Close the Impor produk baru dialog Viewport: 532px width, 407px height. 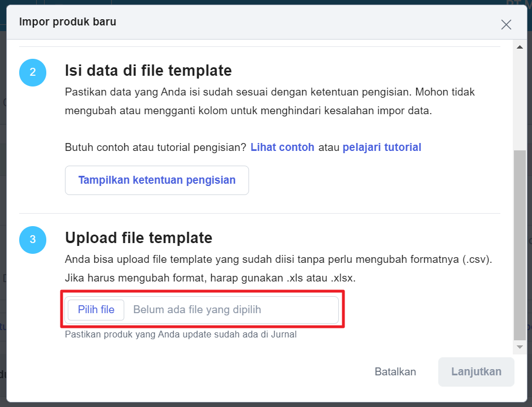click(506, 24)
